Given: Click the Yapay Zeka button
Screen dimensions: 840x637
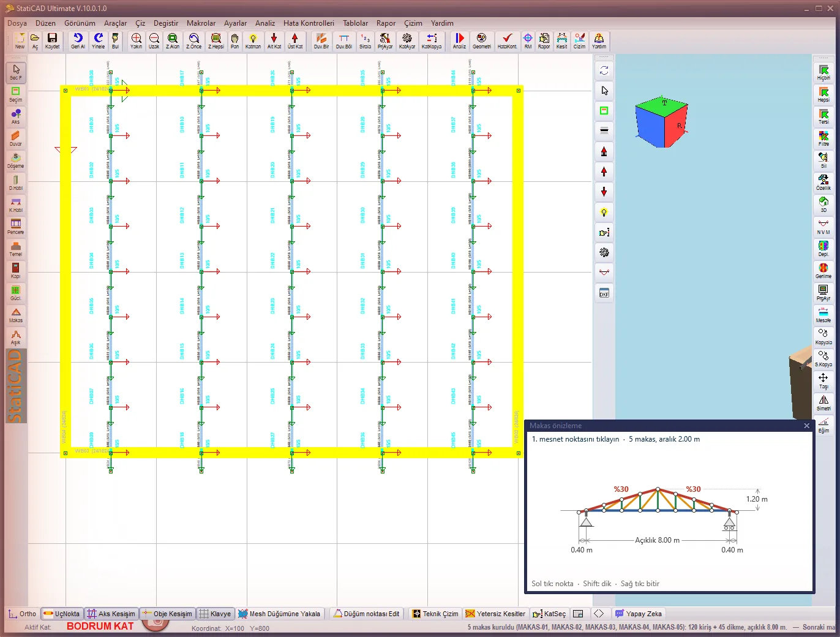Looking at the screenshot, I should coord(639,614).
